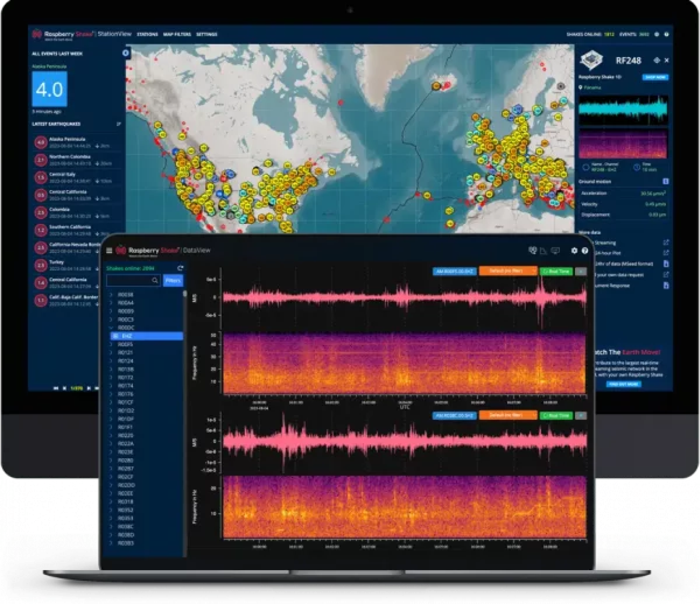This screenshot has height=604, width=700.
Task: Open DataView's settings gear
Action: pos(574,250)
